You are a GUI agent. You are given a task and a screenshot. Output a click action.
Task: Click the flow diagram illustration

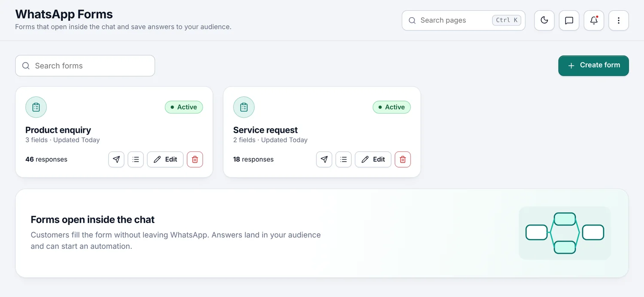click(565, 233)
